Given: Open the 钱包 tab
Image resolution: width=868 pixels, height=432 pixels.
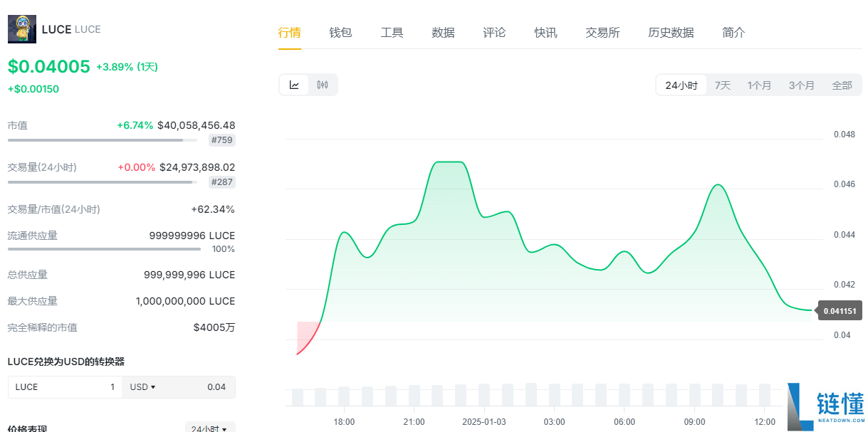Looking at the screenshot, I should [340, 33].
